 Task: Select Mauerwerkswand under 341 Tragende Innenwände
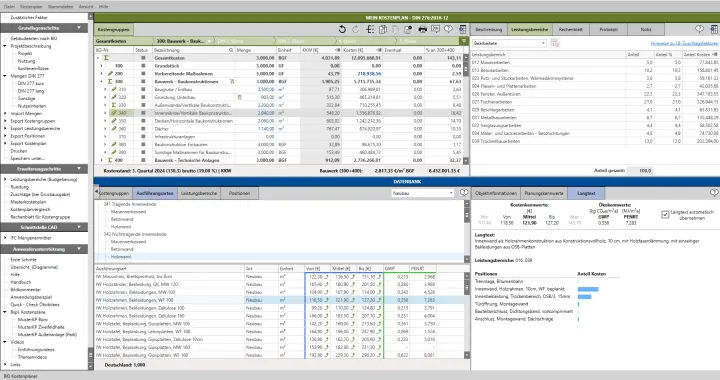[128, 212]
